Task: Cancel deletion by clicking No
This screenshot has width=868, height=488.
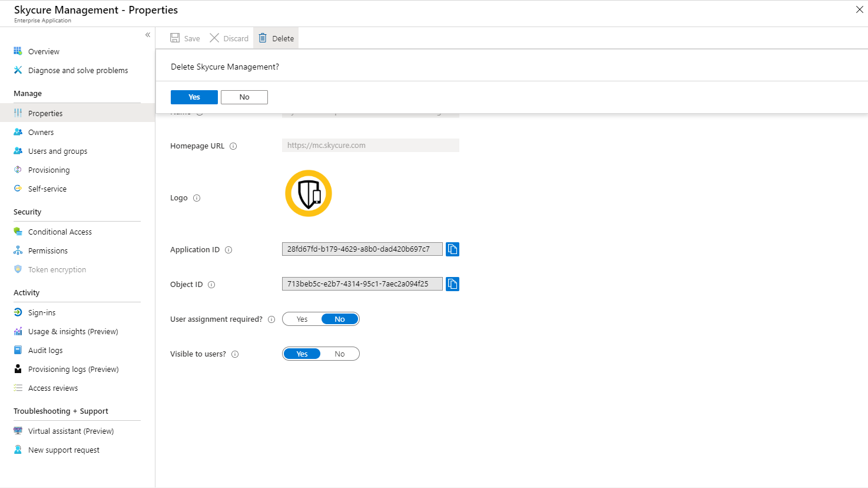Action: [x=244, y=97]
